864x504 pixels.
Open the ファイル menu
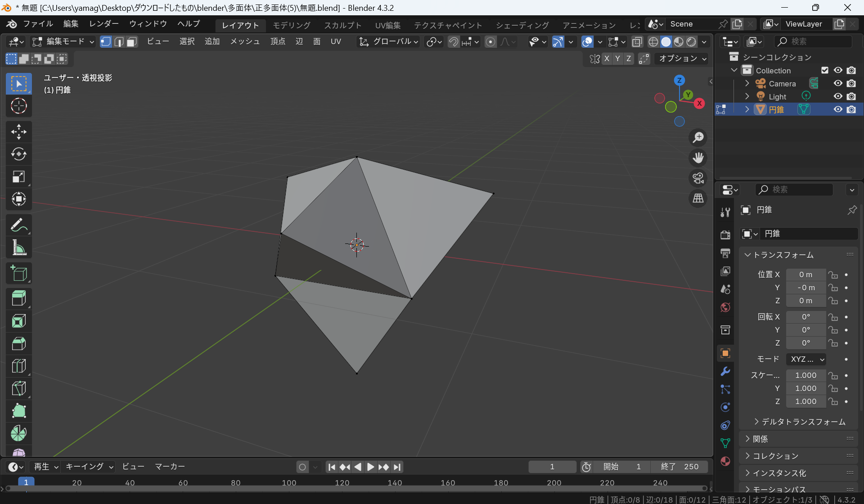click(38, 24)
